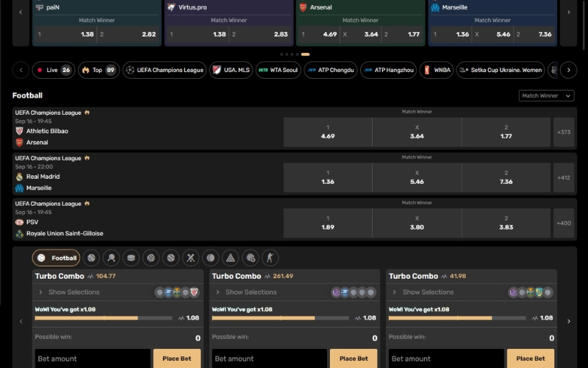Pick Virtus.pro card odds 2.83
This screenshot has width=588, height=368.
pos(260,34)
